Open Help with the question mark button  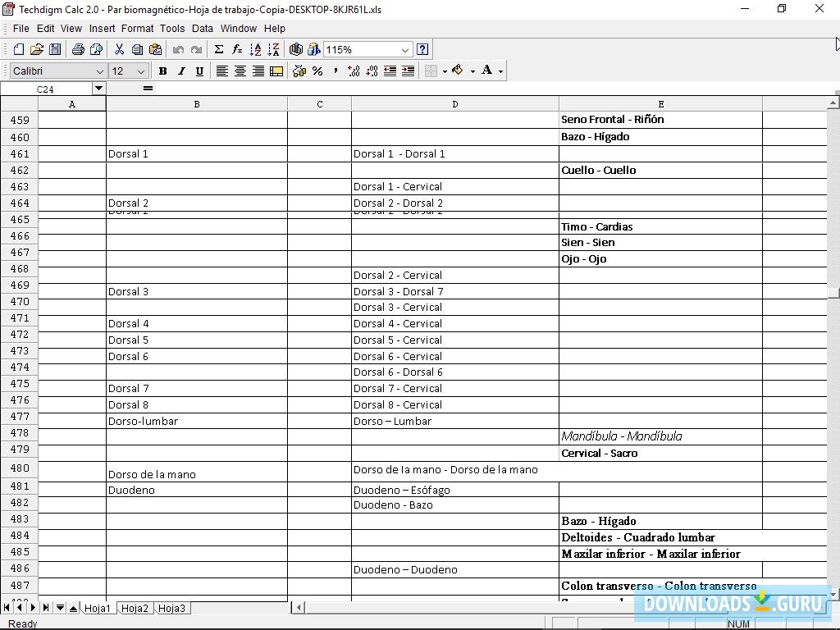point(422,49)
